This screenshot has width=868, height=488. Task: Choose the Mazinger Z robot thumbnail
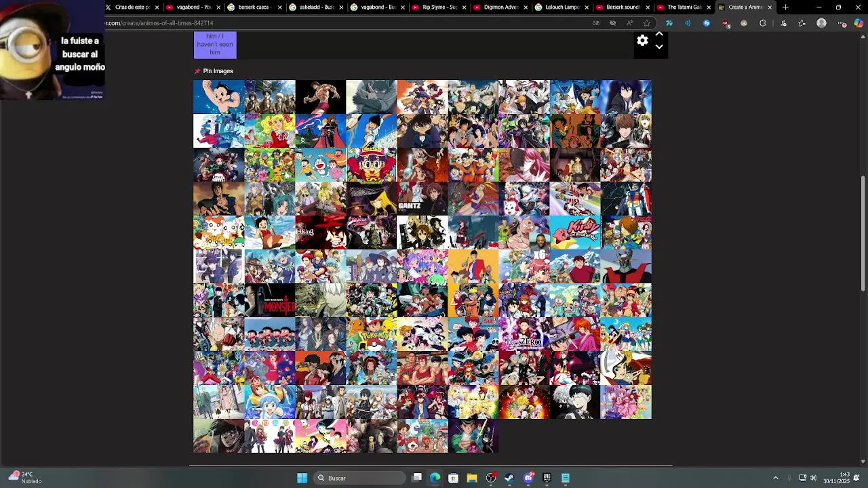pyautogui.click(x=625, y=266)
